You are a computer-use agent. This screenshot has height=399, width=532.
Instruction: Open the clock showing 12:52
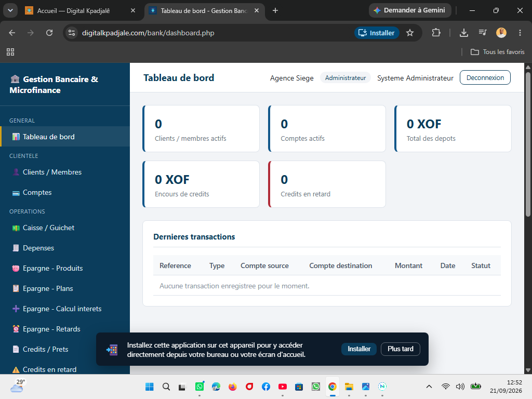pyautogui.click(x=506, y=387)
